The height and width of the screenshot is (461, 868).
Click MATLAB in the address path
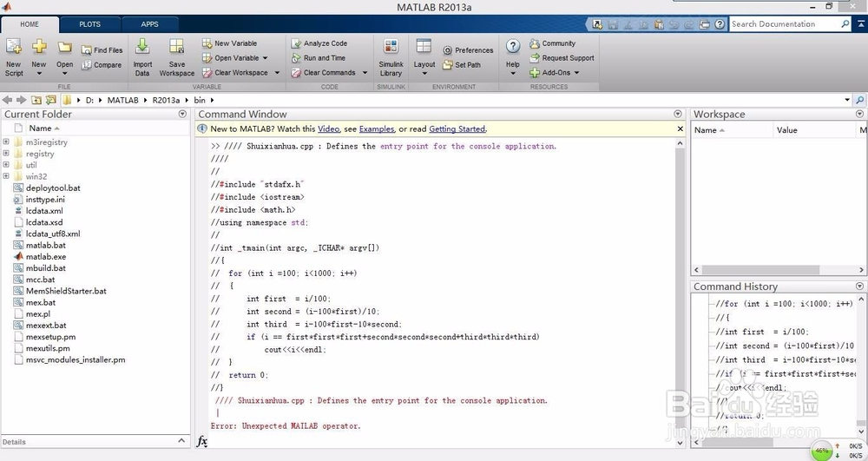click(x=123, y=100)
